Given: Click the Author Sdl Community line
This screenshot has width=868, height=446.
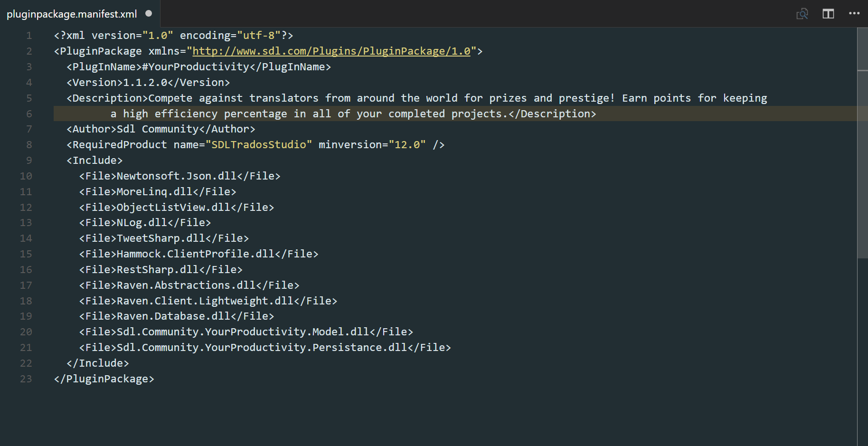Looking at the screenshot, I should [161, 129].
